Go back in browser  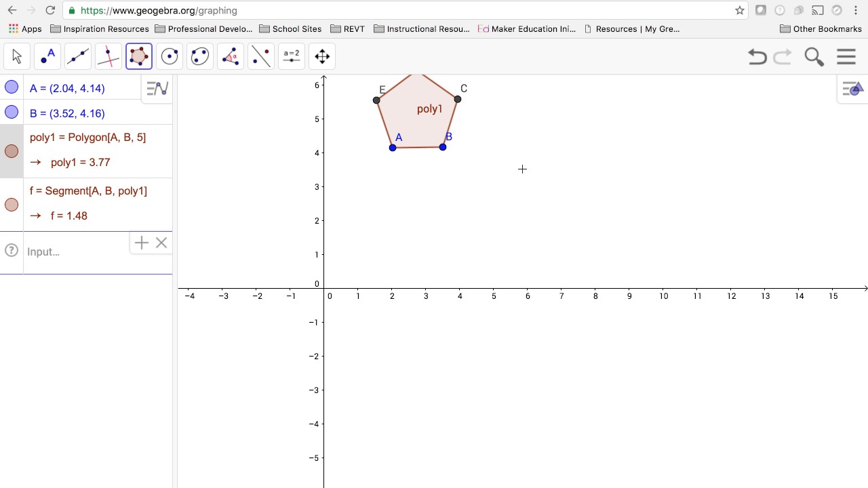click(12, 10)
